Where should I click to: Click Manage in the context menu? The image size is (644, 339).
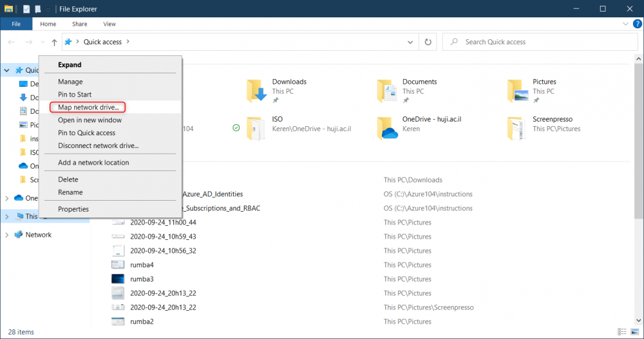tap(70, 82)
